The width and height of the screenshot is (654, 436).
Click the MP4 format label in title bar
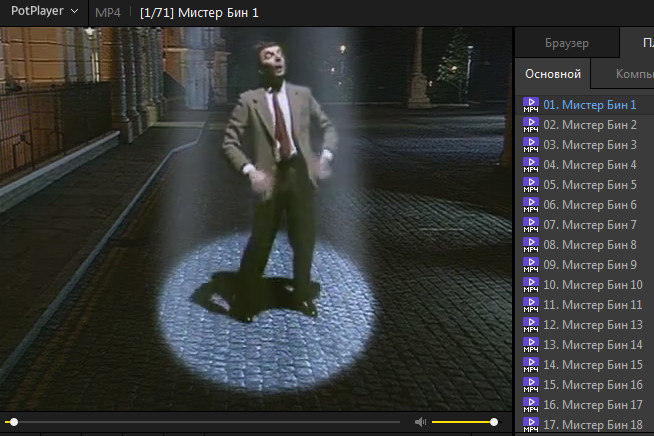(108, 13)
